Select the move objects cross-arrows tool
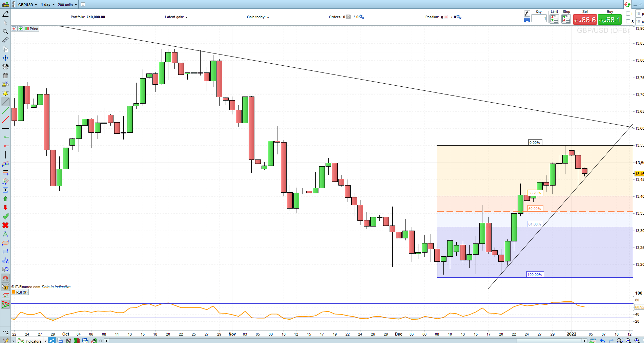Screen dimensions: 644x343 5,58
